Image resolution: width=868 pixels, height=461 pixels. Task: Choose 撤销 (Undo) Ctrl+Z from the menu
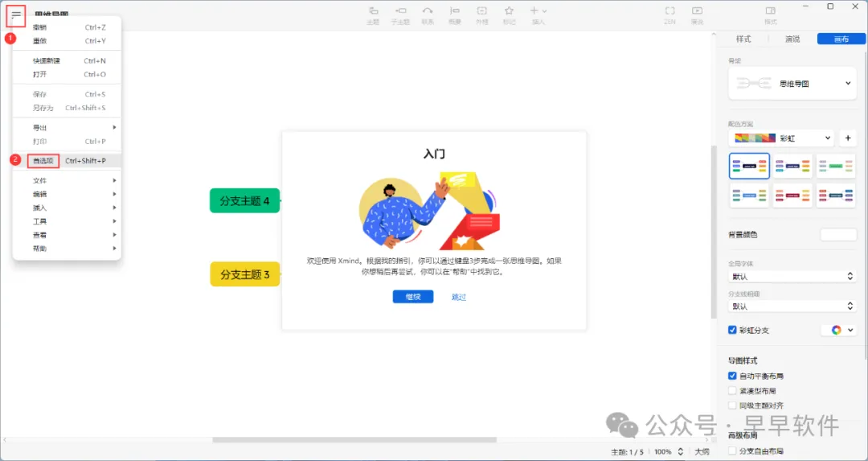pyautogui.click(x=67, y=27)
